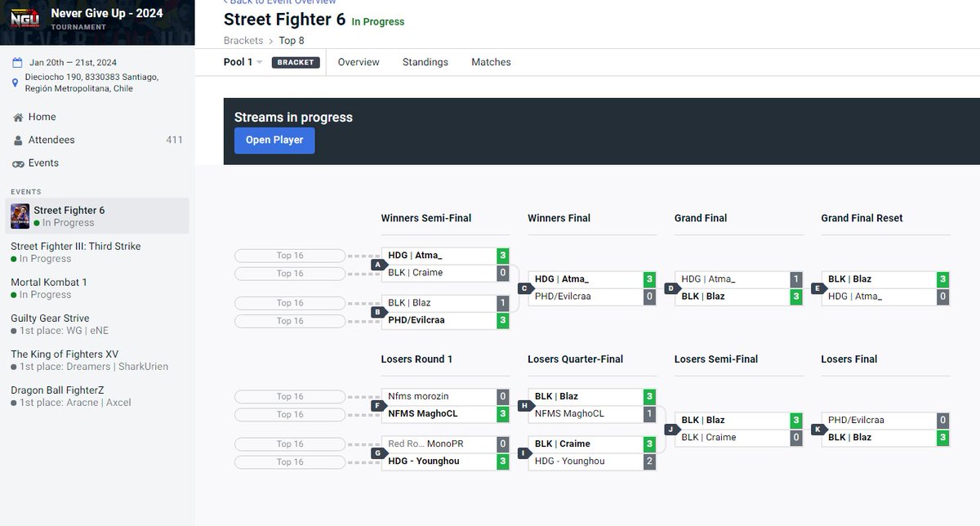Click Top 8 breadcrumb

(292, 41)
